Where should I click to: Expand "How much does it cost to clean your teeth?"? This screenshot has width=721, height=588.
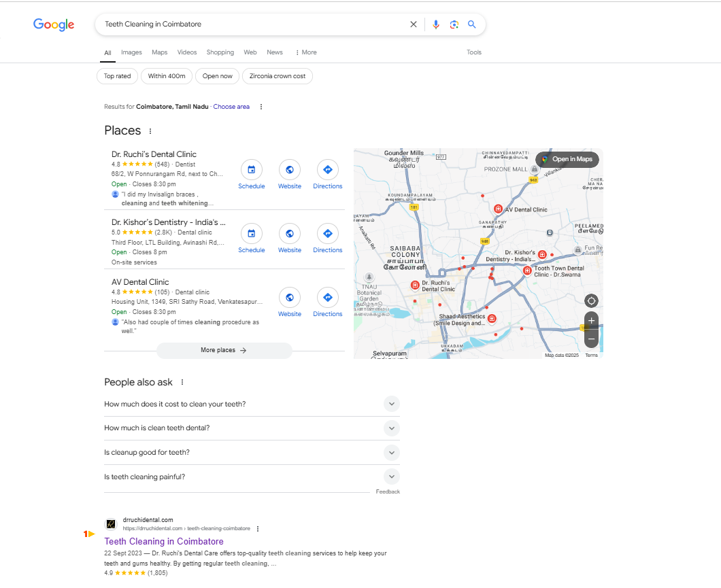[391, 404]
